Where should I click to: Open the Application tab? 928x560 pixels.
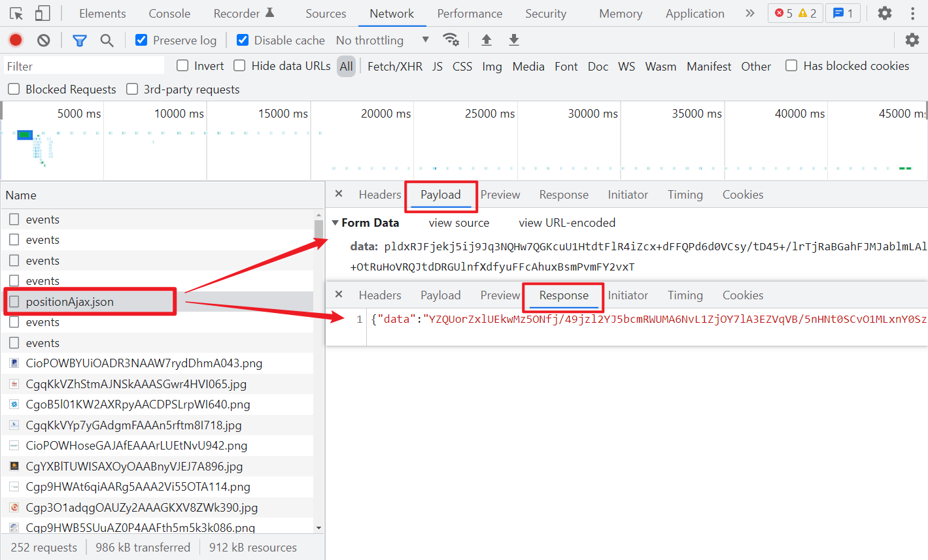click(x=695, y=13)
